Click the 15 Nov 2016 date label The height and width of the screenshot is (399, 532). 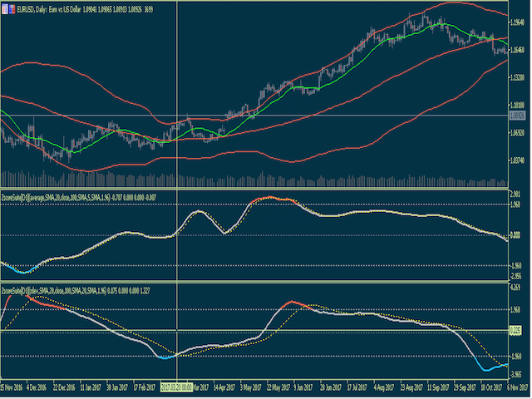pyautogui.click(x=12, y=387)
